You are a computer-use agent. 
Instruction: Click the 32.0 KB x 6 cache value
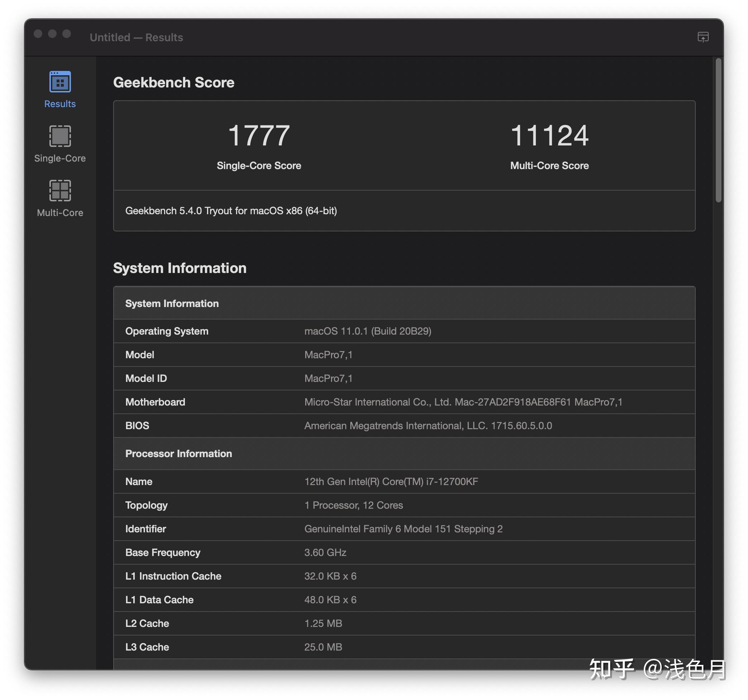330,576
